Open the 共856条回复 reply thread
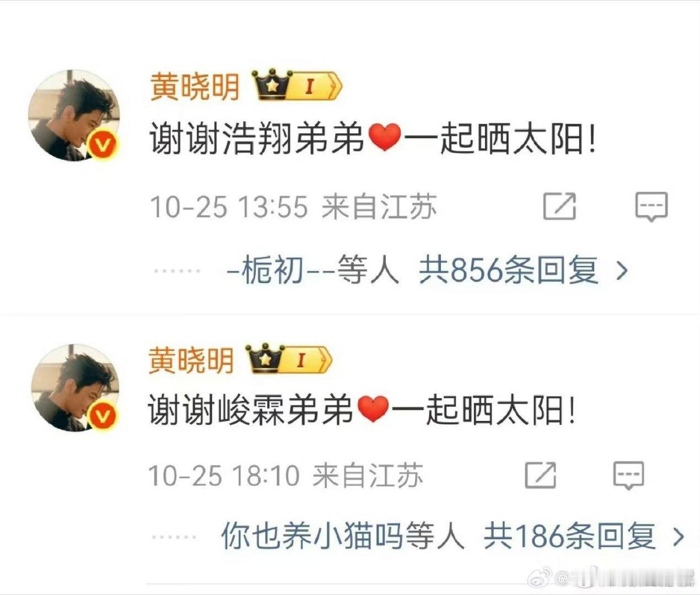Image resolution: width=700 pixels, height=595 pixels. click(x=508, y=271)
